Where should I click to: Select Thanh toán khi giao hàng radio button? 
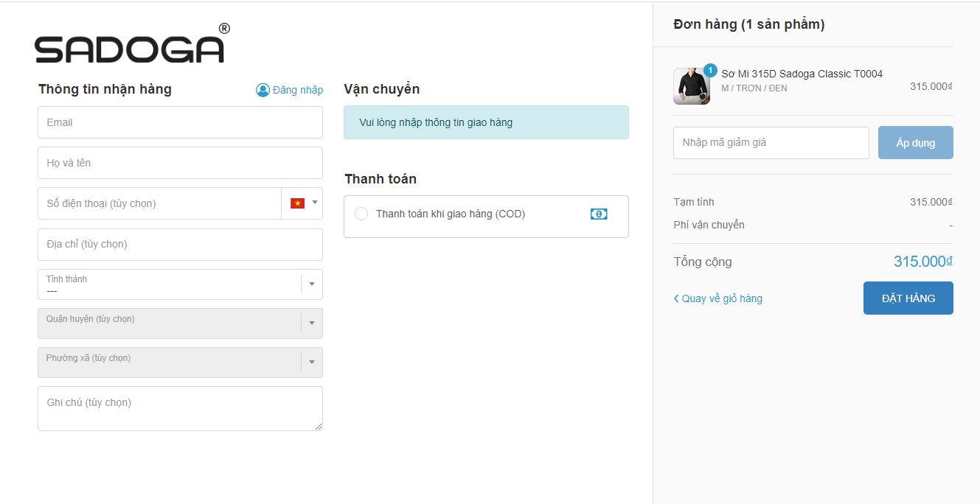361,214
